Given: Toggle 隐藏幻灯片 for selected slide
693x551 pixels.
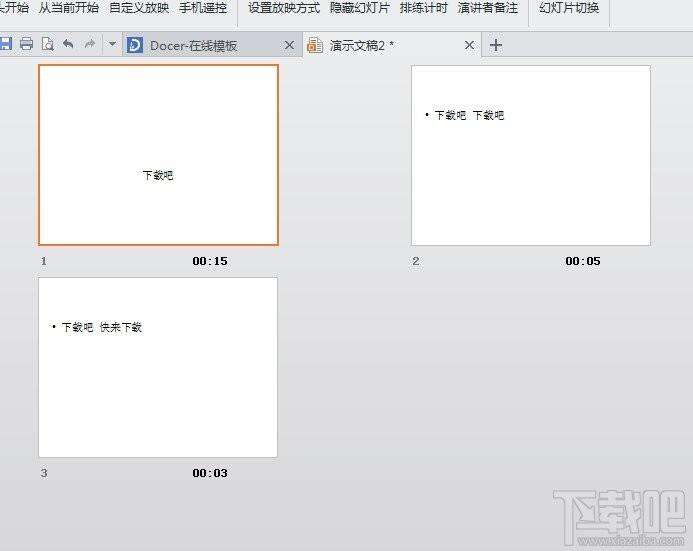Looking at the screenshot, I should (x=360, y=8).
